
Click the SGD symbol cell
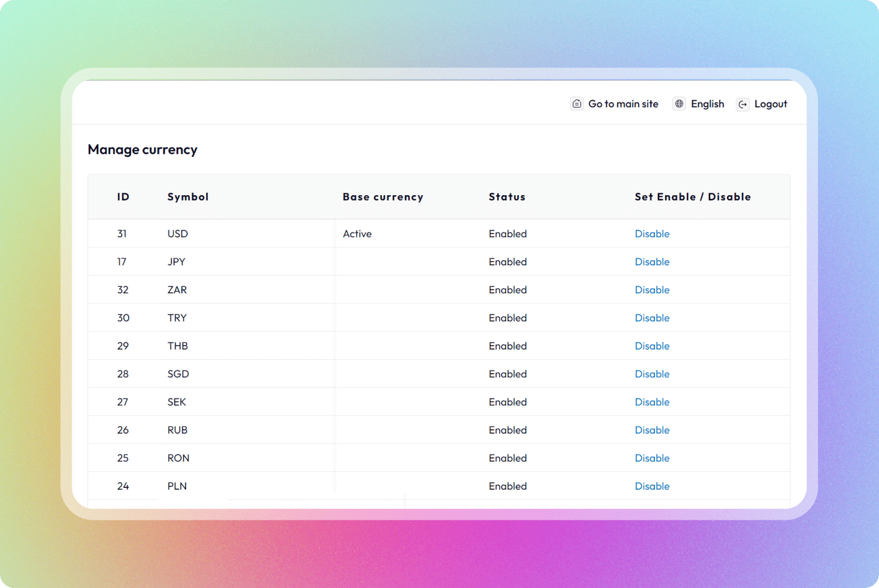[178, 374]
